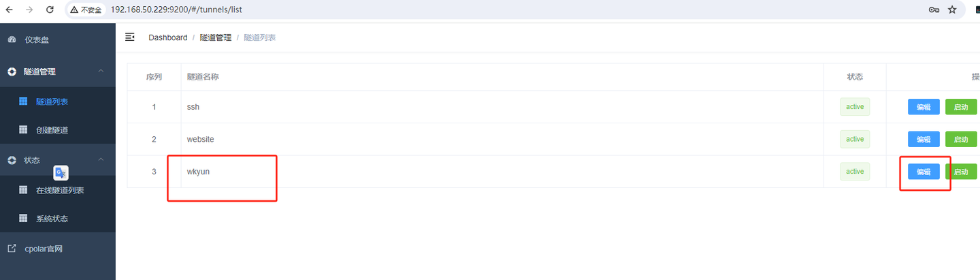Open saved passwords key icon

pyautogui.click(x=934, y=10)
